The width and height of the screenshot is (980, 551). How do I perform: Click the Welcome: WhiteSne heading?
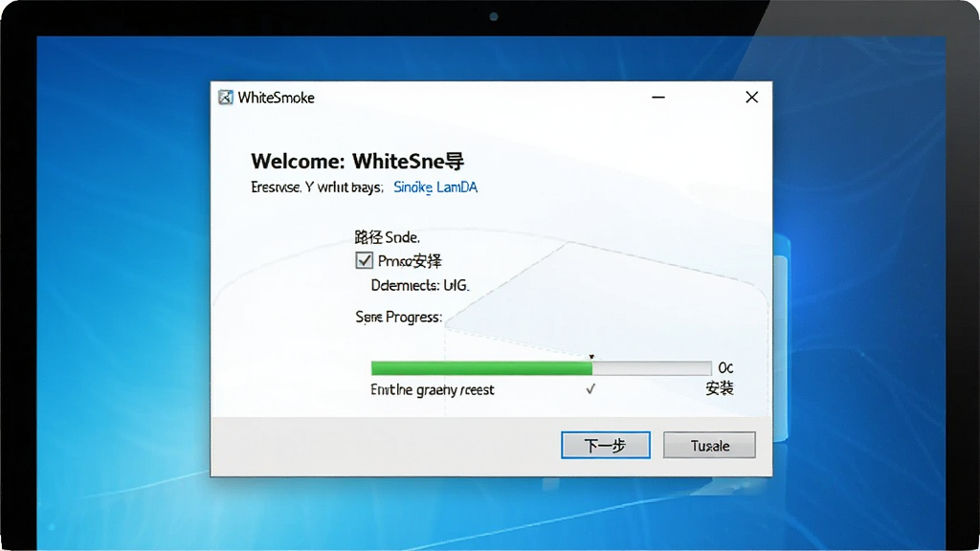tap(358, 162)
